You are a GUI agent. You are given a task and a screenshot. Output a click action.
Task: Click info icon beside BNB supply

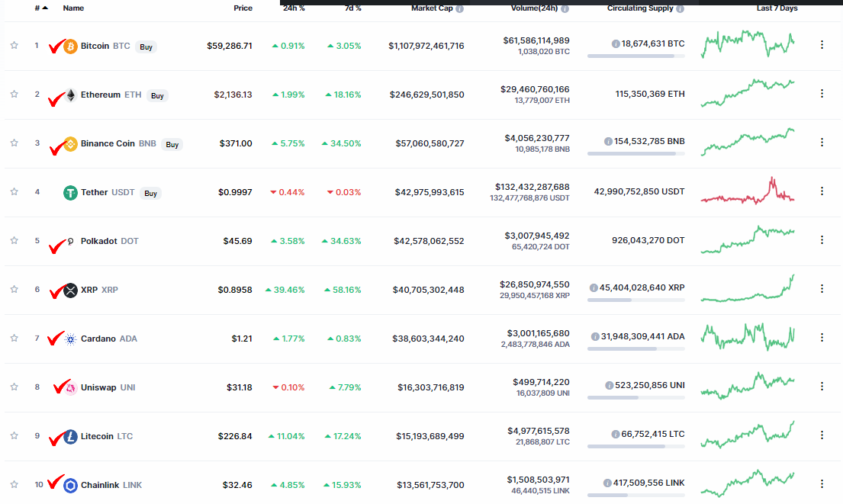click(x=608, y=141)
